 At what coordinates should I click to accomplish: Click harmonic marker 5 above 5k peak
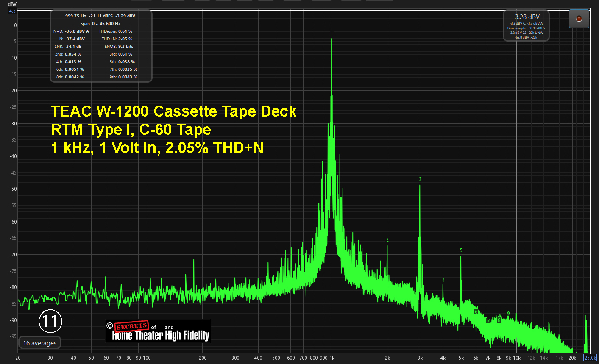click(x=461, y=250)
